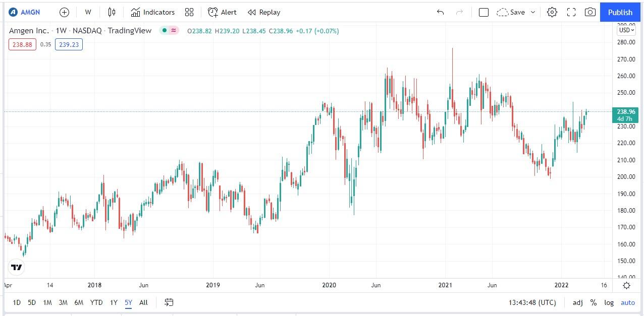The image size is (644, 316).
Task: Click the 238.88 sell price box
Action: pyautogui.click(x=22, y=44)
